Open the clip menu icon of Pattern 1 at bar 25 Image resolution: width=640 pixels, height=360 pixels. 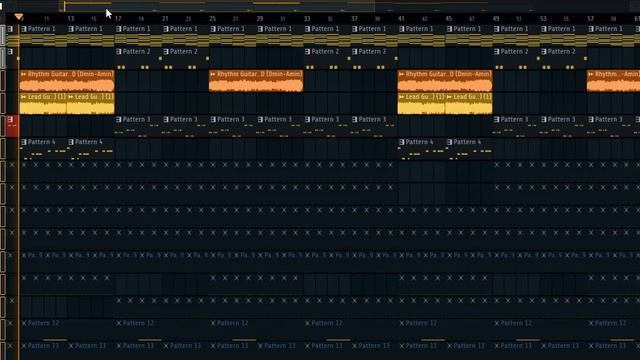point(213,29)
